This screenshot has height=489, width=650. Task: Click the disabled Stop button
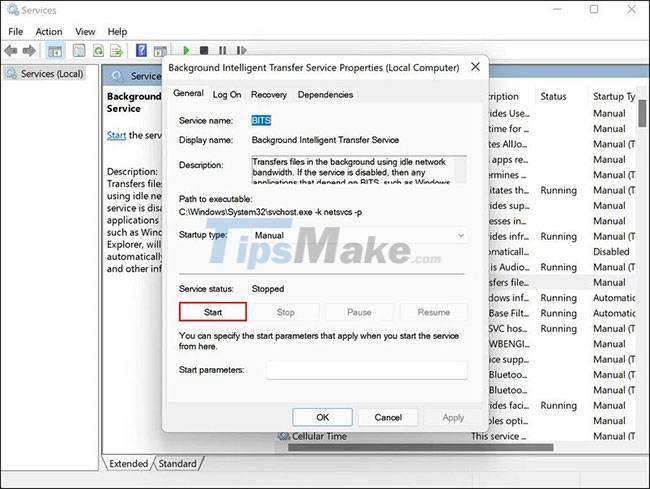point(286,312)
